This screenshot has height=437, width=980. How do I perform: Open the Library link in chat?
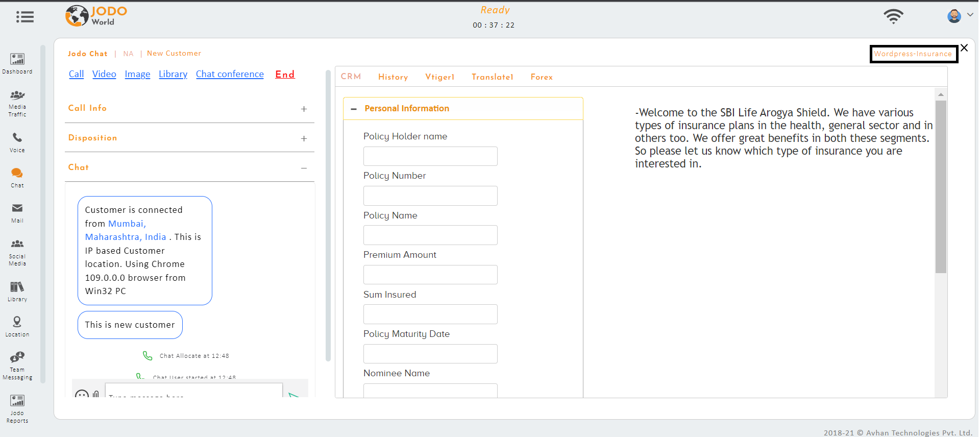click(173, 75)
